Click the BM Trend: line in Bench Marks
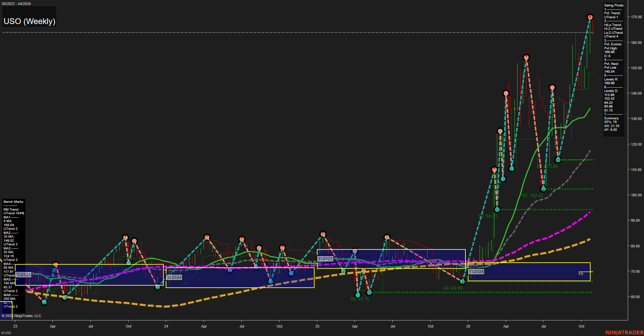The width and height of the screenshot is (644, 336). 11,210
